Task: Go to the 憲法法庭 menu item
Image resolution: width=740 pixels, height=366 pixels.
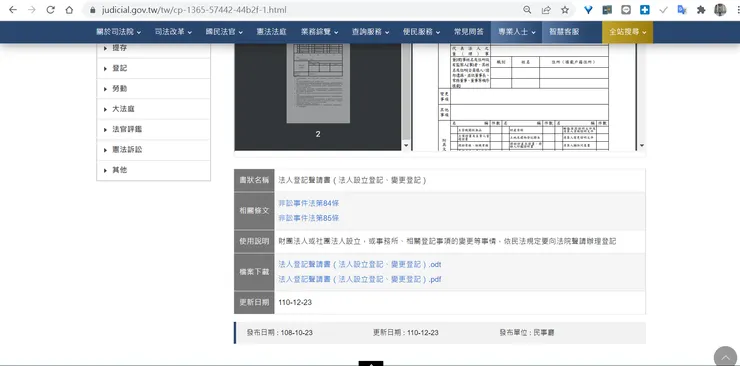Action: [271, 32]
